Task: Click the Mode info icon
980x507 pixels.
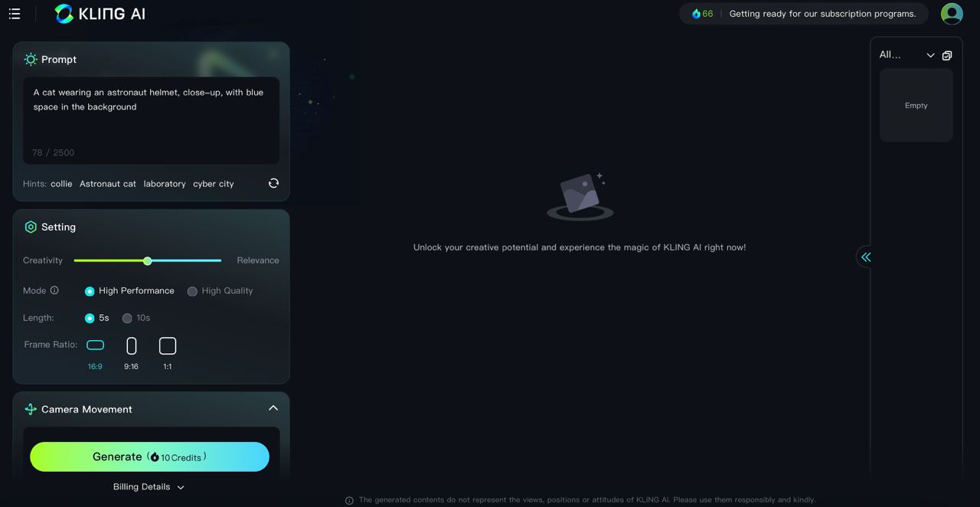Action: click(x=54, y=290)
